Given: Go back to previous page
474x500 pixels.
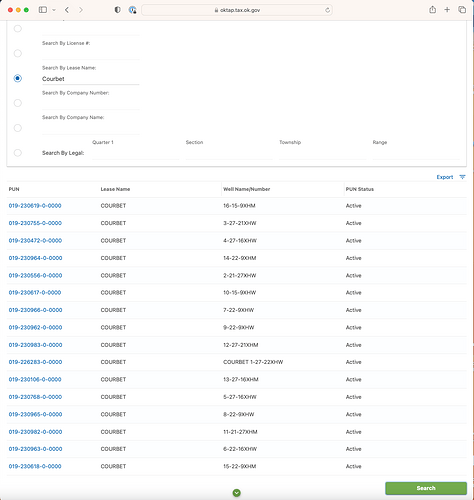Looking at the screenshot, I should point(67,10).
